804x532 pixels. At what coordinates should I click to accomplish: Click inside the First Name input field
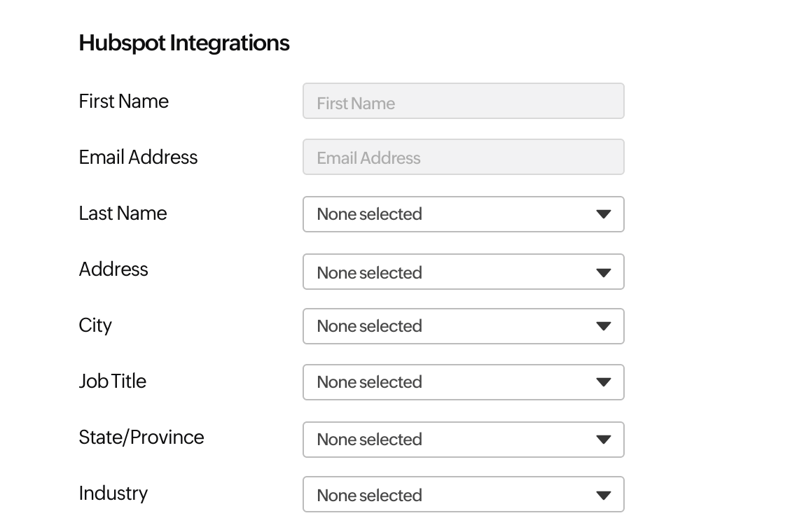463,101
